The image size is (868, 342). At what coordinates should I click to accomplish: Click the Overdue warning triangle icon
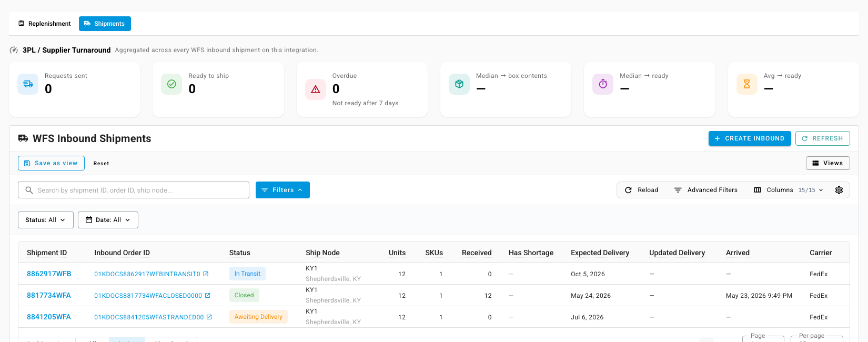pos(316,89)
